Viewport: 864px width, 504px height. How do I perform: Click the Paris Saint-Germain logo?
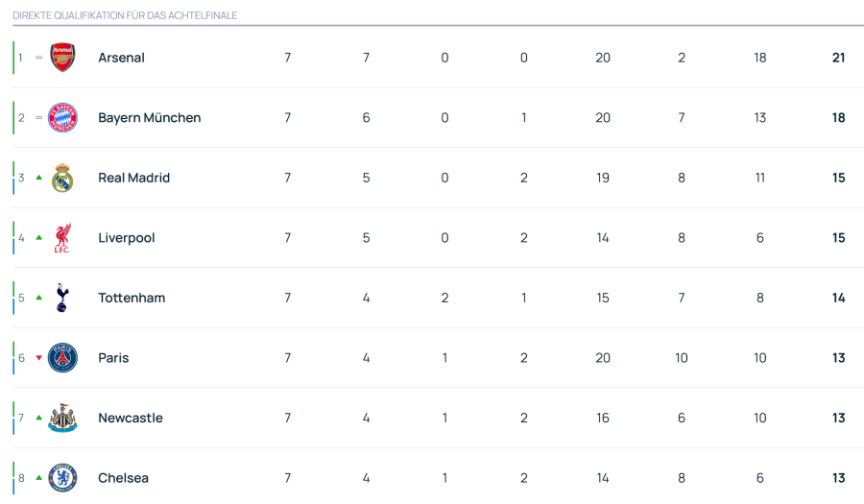[62, 358]
